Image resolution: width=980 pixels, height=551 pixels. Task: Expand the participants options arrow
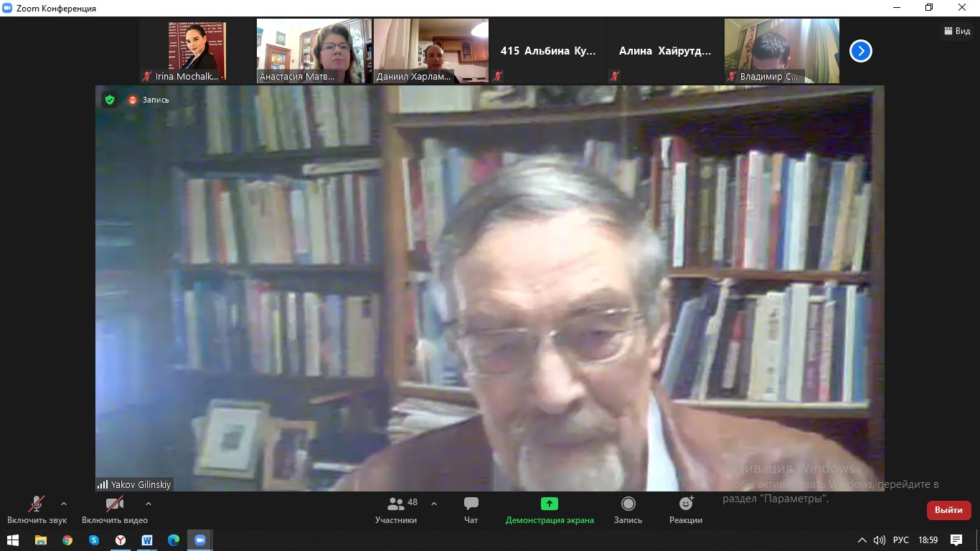coord(434,504)
